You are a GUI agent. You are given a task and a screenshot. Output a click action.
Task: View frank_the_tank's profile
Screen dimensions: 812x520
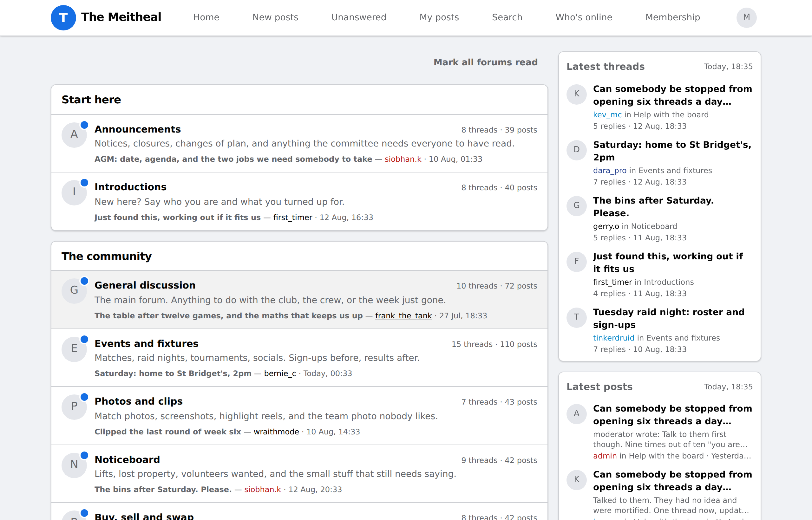pyautogui.click(x=403, y=316)
